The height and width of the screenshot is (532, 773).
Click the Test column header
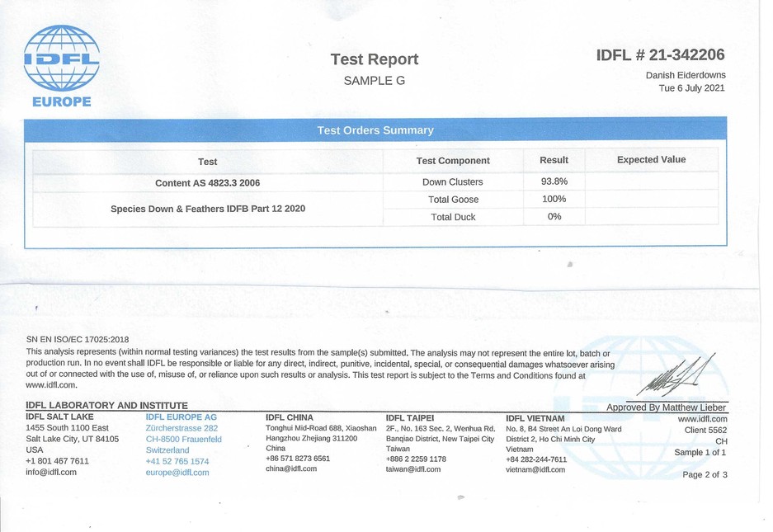point(208,162)
